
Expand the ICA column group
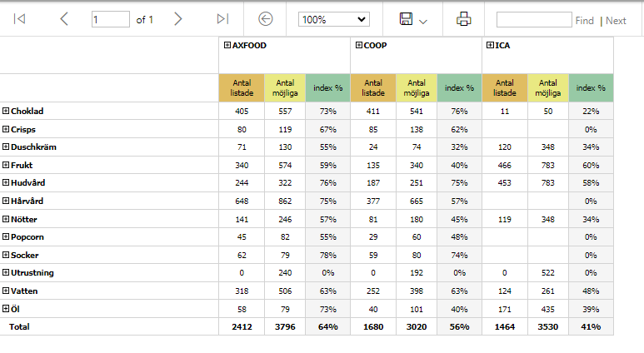(x=490, y=45)
